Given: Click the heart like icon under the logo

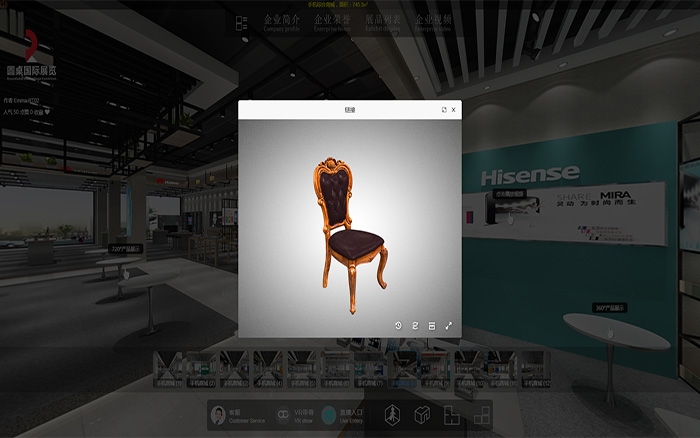Looking at the screenshot, I should [x=47, y=112].
